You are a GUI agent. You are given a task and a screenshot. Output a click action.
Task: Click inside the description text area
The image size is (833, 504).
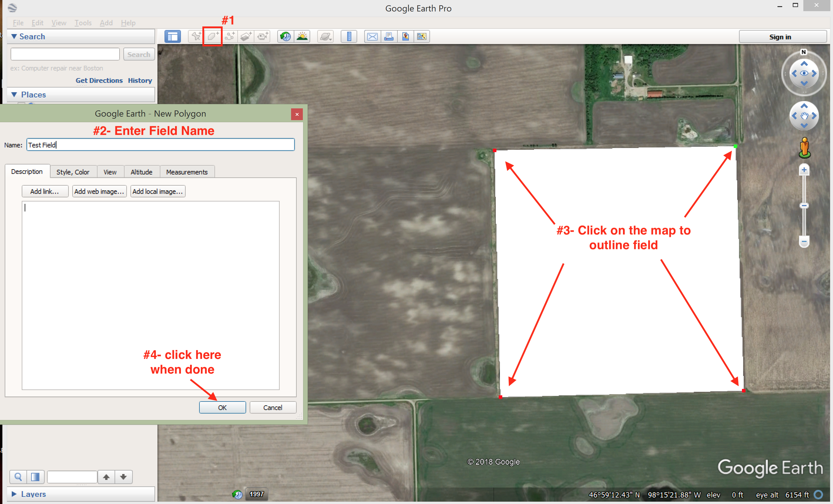pos(150,295)
